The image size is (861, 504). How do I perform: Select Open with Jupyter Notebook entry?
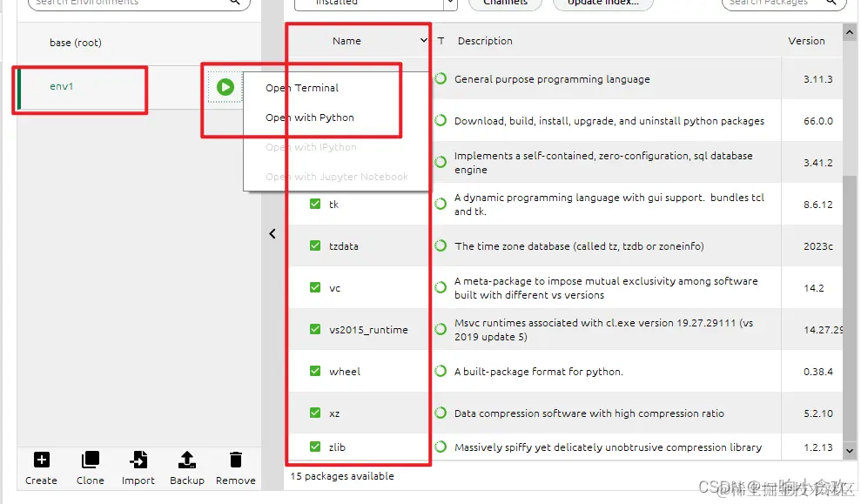pos(335,177)
